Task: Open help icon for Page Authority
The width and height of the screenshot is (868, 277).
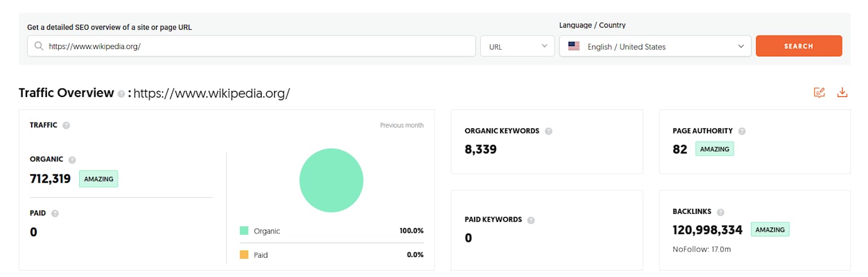Action: click(x=741, y=131)
